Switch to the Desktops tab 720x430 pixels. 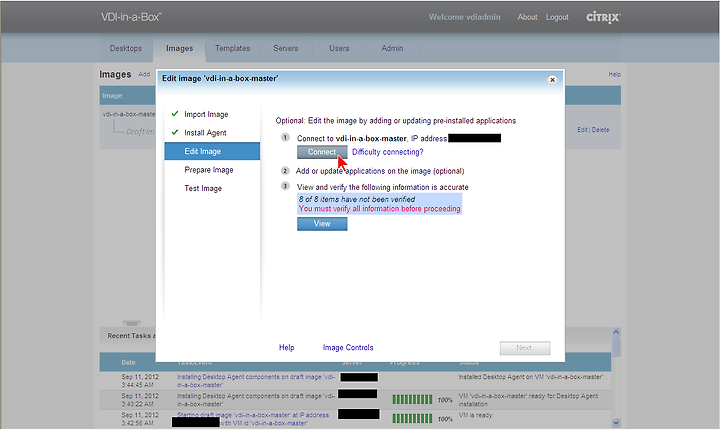[x=126, y=48]
